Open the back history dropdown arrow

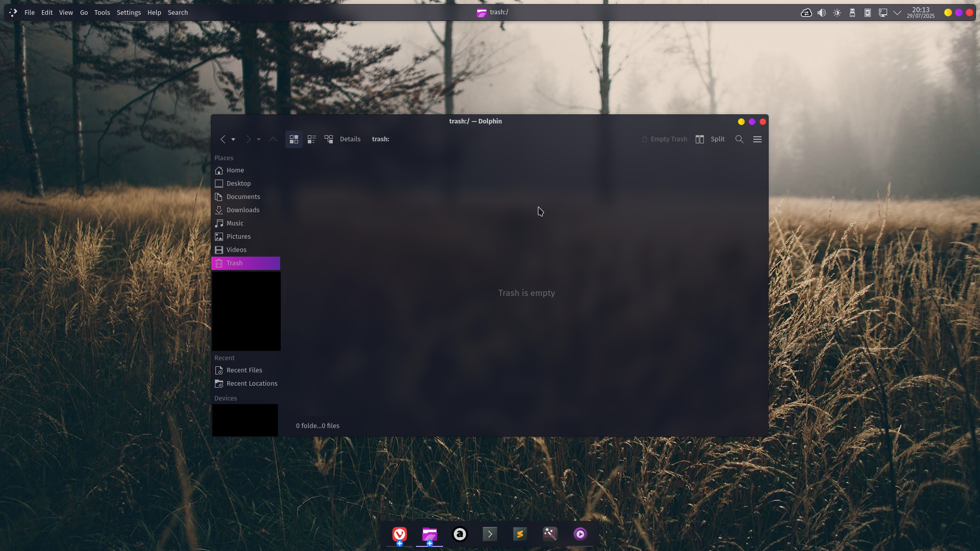[233, 139]
